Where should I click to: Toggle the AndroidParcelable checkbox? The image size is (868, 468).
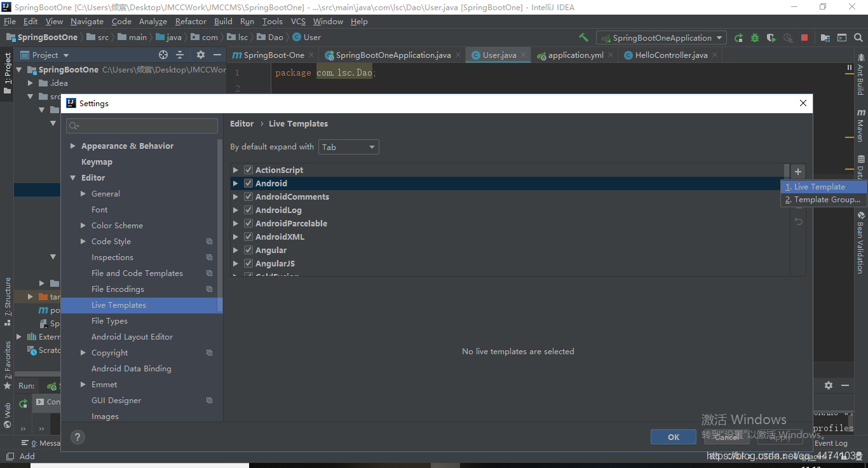(248, 223)
